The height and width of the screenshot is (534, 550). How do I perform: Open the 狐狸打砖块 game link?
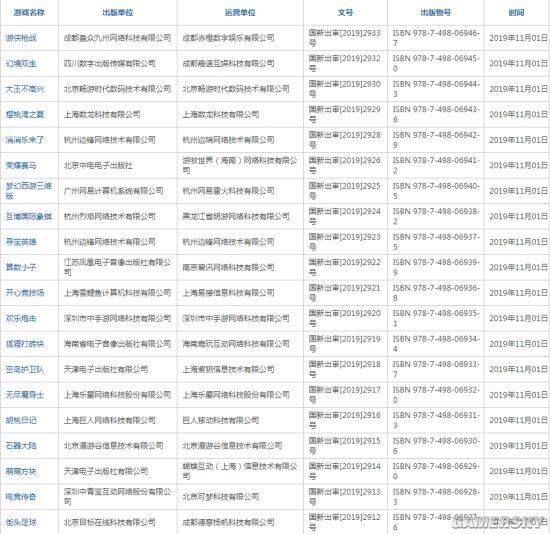tap(25, 344)
